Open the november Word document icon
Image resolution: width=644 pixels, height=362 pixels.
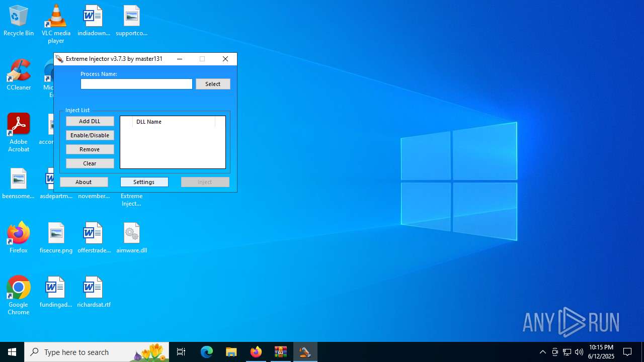(x=94, y=196)
